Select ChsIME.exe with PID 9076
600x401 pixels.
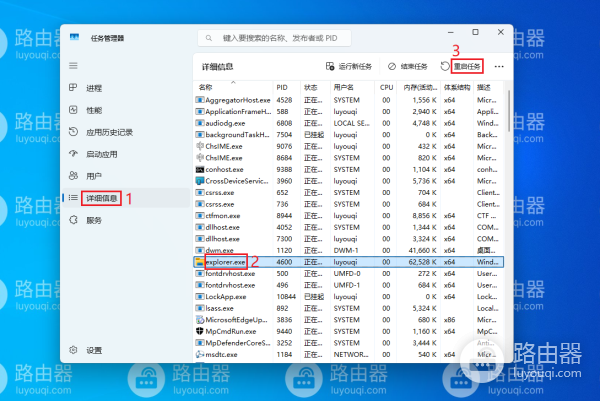[x=348, y=147]
